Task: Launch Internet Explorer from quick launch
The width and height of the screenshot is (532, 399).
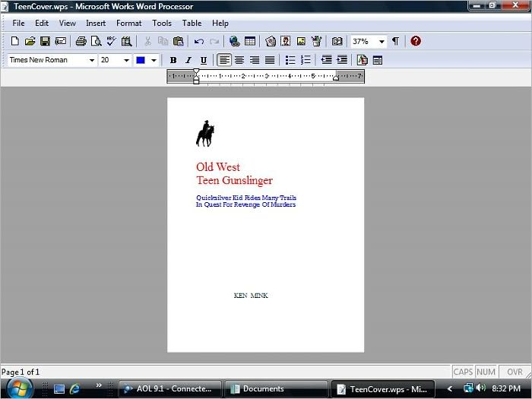Action: (x=74, y=389)
